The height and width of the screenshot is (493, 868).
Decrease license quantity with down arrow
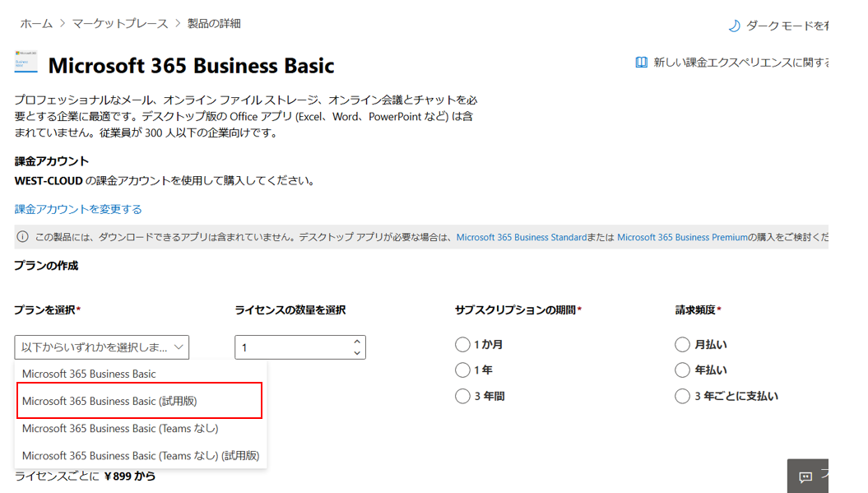[357, 353]
